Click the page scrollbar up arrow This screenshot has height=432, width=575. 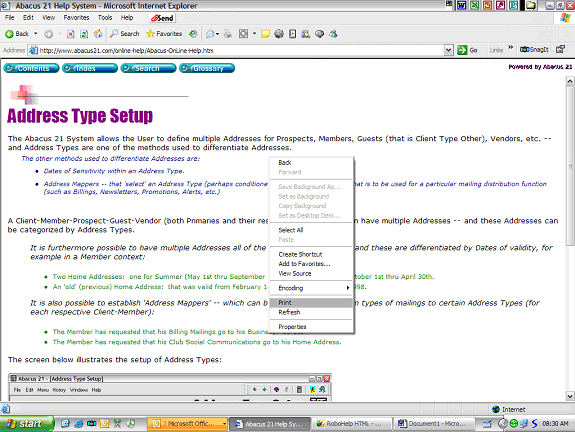[570, 81]
